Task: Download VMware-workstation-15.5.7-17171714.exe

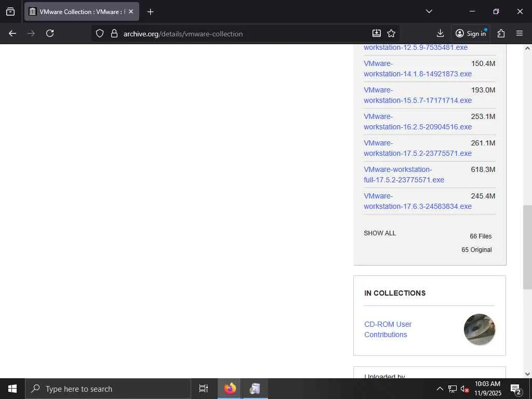Action: tap(418, 95)
